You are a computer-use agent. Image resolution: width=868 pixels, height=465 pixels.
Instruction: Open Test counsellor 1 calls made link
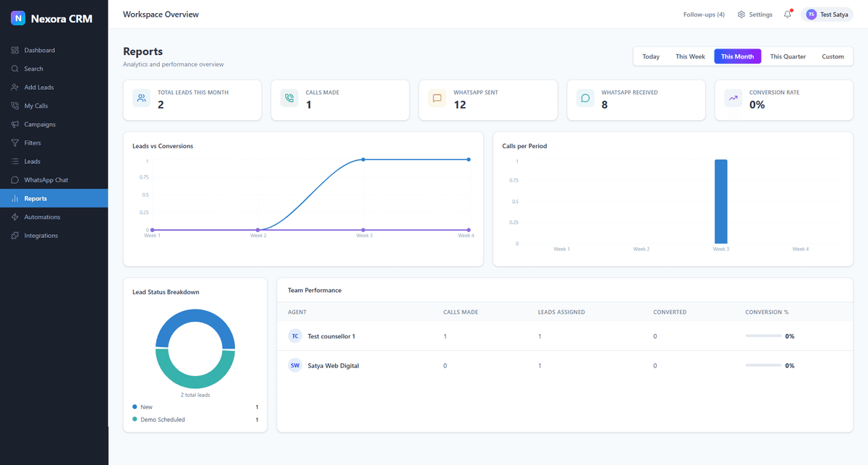tap(445, 336)
